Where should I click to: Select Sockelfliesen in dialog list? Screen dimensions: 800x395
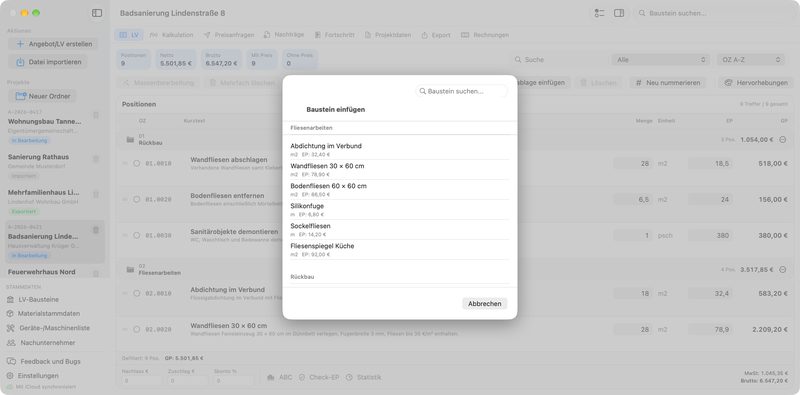[399, 229]
